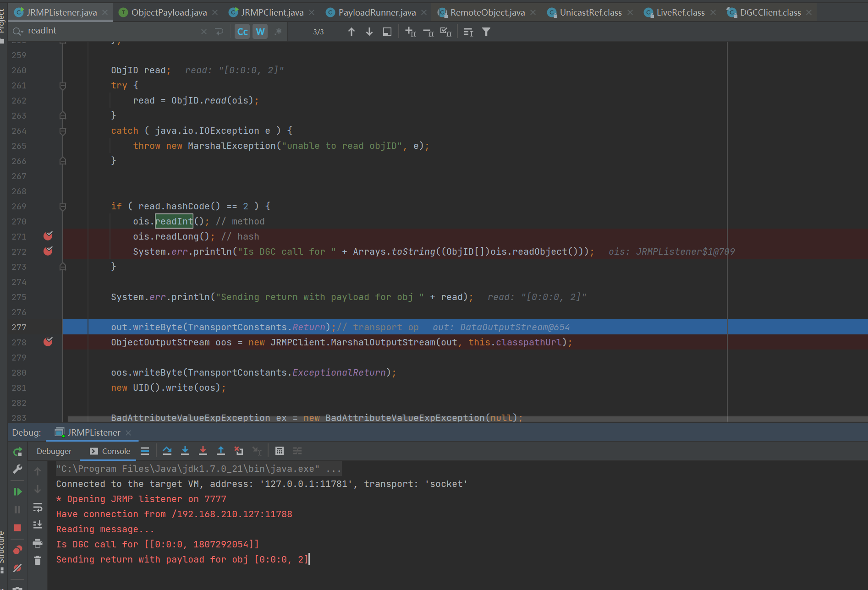868x590 pixels.
Task: Switch to JRMPClient.java tab
Action: [x=272, y=12]
